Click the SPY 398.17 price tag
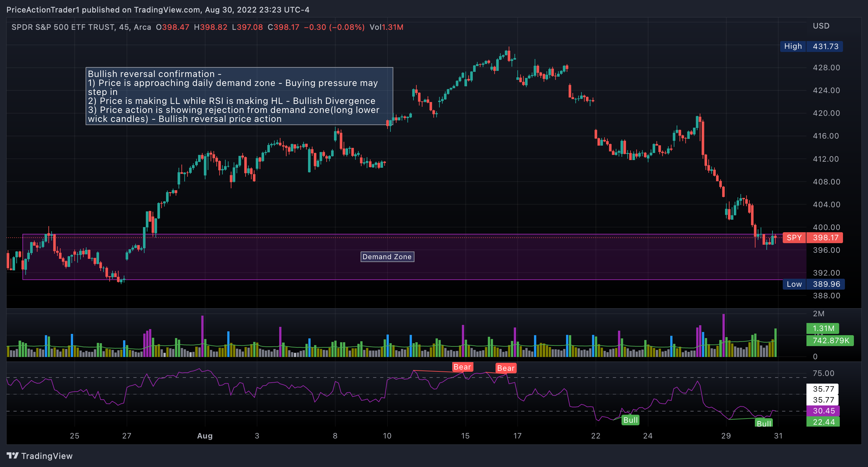The width and height of the screenshot is (868, 467). (813, 237)
